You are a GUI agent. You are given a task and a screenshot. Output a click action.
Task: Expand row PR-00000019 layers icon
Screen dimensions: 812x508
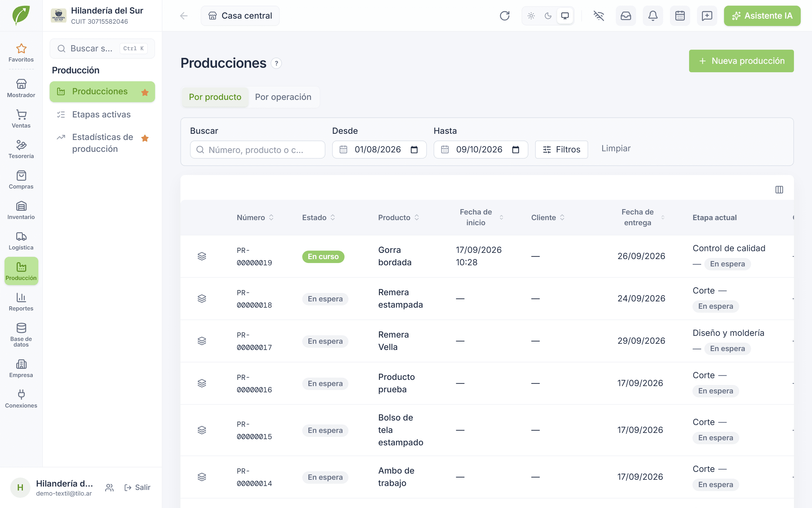202,256
